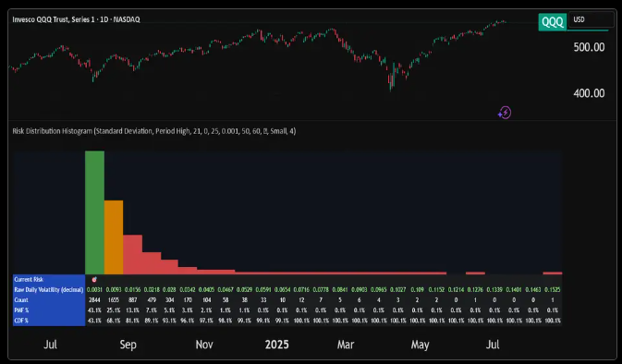
Task: Select volatility value 0.0654
Action: (283, 290)
